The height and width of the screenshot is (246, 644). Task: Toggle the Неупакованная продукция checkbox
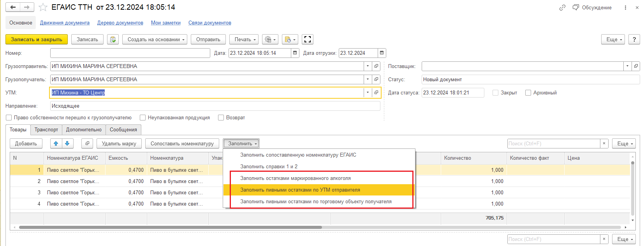pyautogui.click(x=143, y=117)
